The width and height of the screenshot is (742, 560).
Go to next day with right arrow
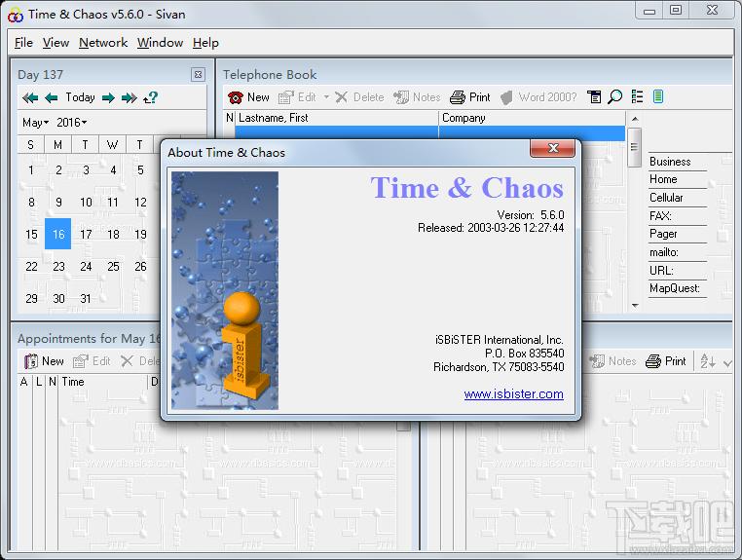pyautogui.click(x=108, y=98)
